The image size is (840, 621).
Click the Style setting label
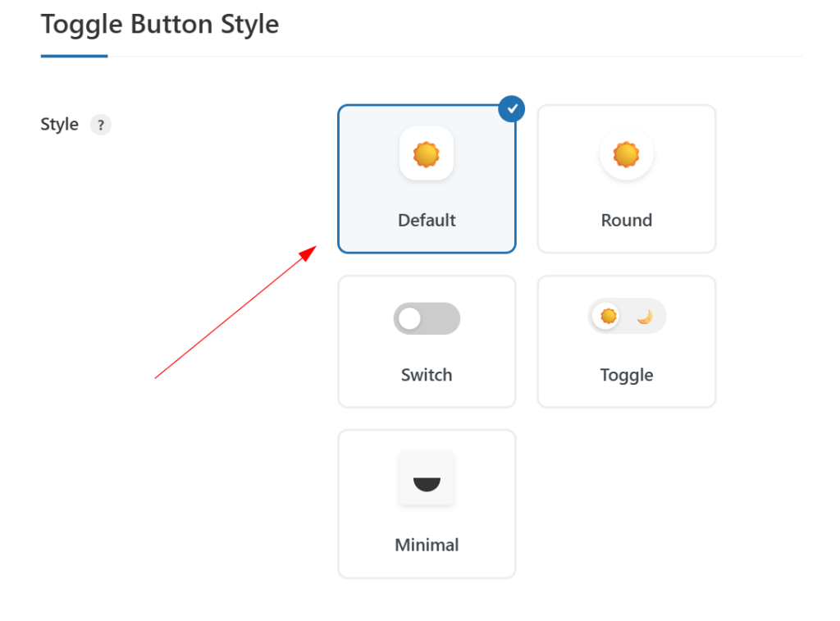(x=57, y=124)
